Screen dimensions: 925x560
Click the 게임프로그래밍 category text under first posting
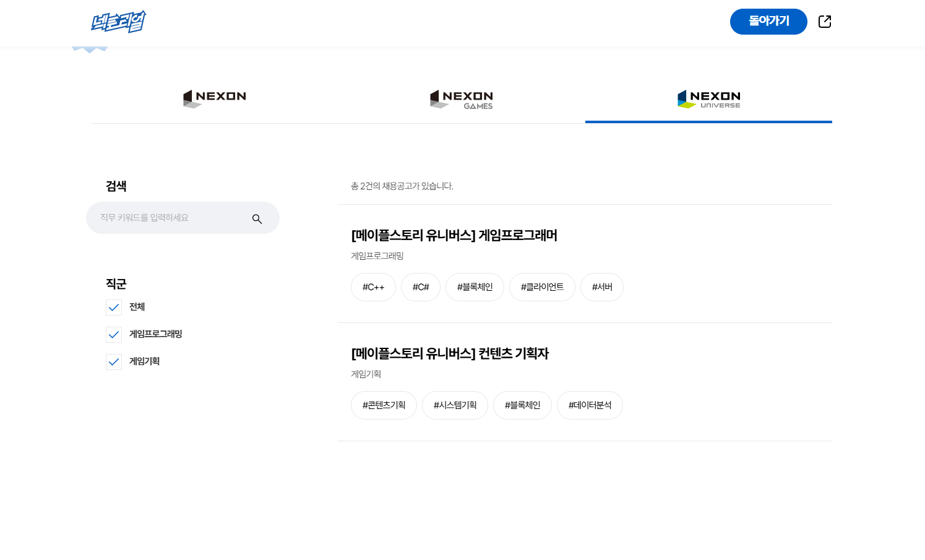click(x=377, y=256)
